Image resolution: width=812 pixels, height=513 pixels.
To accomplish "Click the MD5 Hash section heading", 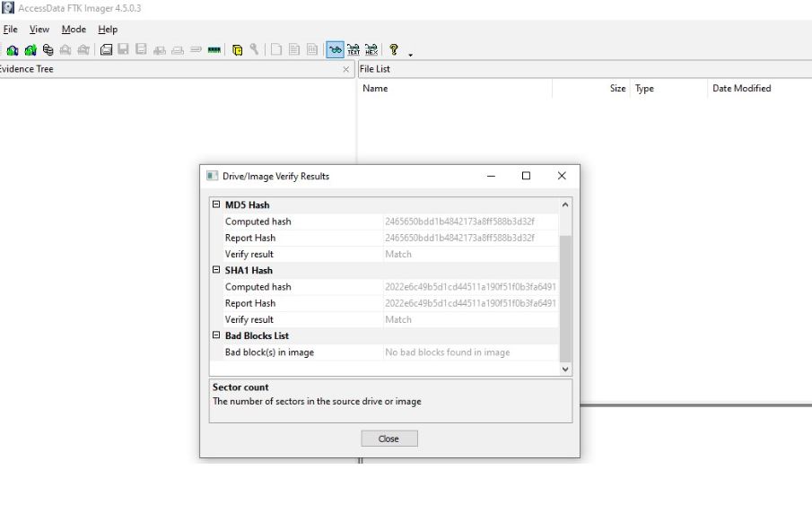I will 247,205.
